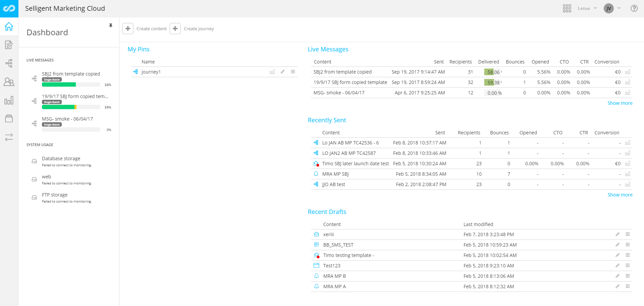Open the data exchange arrows sidebar icon
The height and width of the screenshot is (306, 644).
click(9, 137)
